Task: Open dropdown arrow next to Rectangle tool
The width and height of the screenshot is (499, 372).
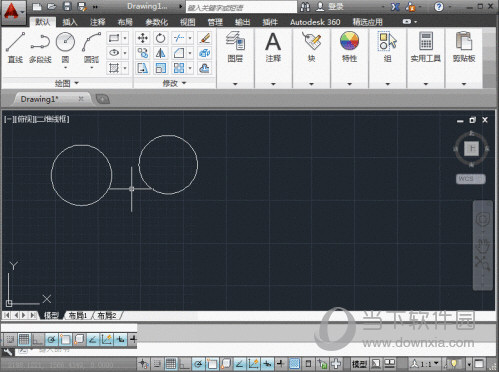Action: click(125, 38)
